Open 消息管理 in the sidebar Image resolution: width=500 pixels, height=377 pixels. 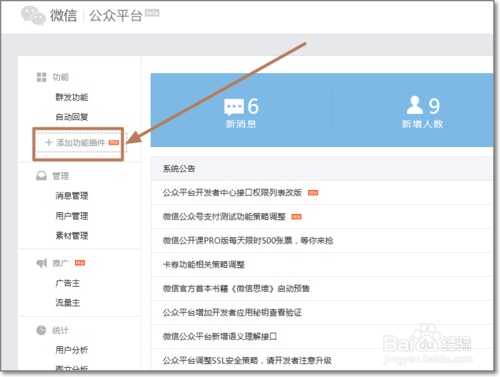click(x=72, y=196)
